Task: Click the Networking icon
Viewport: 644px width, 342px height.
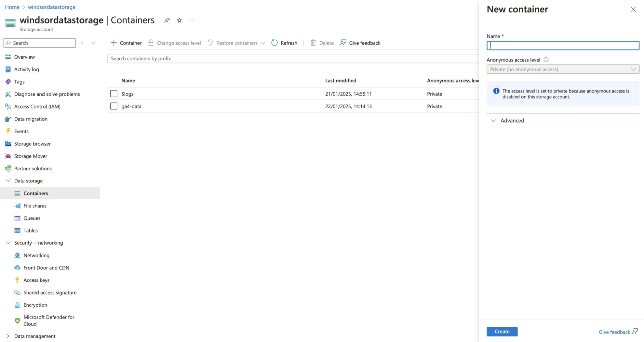Action: click(x=18, y=255)
